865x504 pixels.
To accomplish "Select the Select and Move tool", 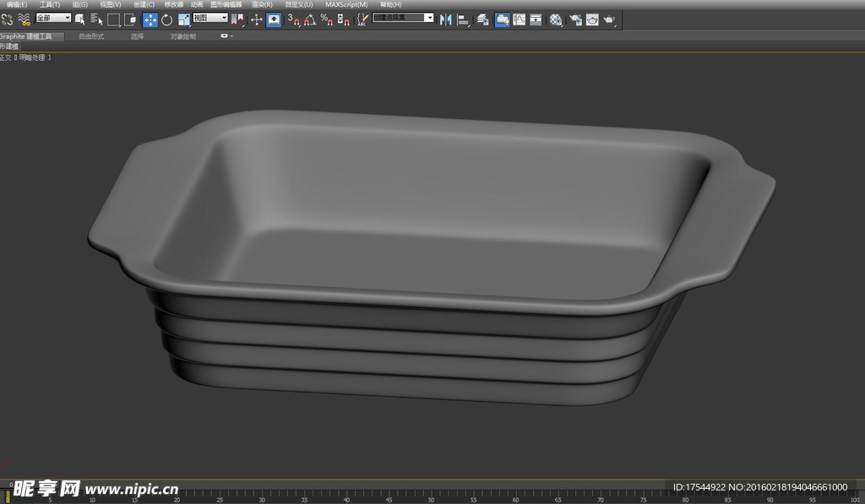I will point(150,19).
